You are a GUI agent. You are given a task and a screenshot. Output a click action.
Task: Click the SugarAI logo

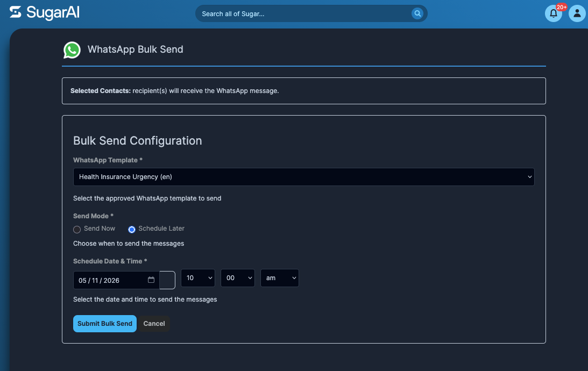[x=45, y=13]
